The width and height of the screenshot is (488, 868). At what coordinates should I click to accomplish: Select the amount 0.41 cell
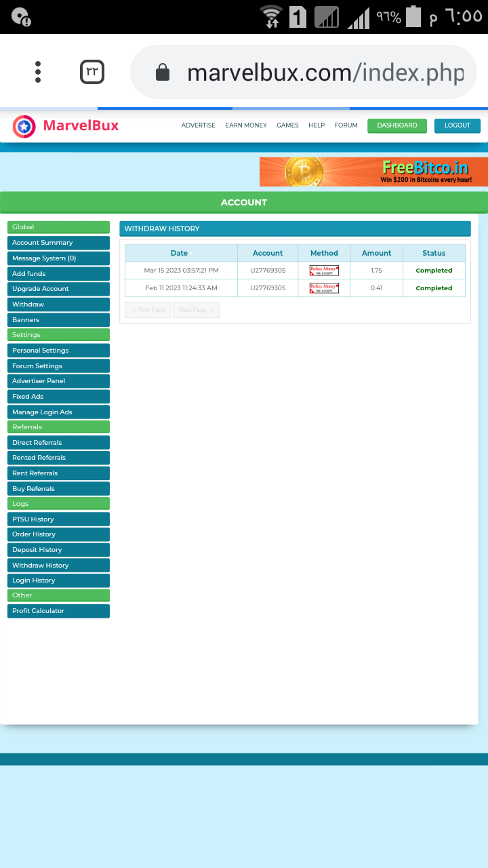tap(376, 288)
